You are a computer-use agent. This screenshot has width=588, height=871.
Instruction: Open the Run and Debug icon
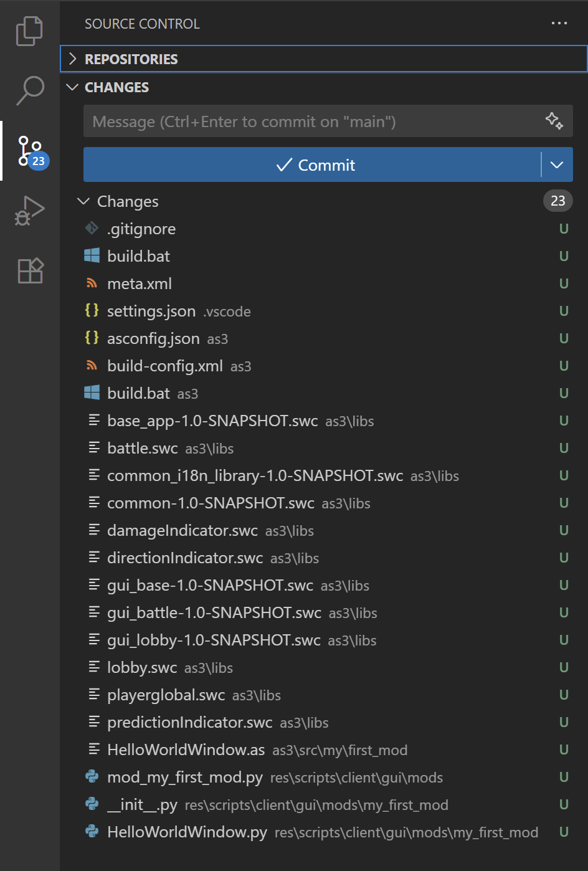tap(29, 210)
